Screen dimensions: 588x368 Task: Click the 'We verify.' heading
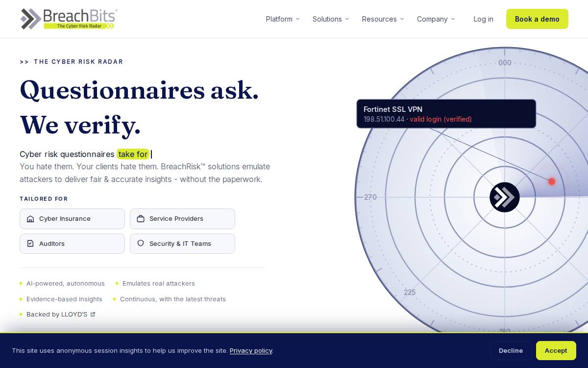(x=80, y=125)
